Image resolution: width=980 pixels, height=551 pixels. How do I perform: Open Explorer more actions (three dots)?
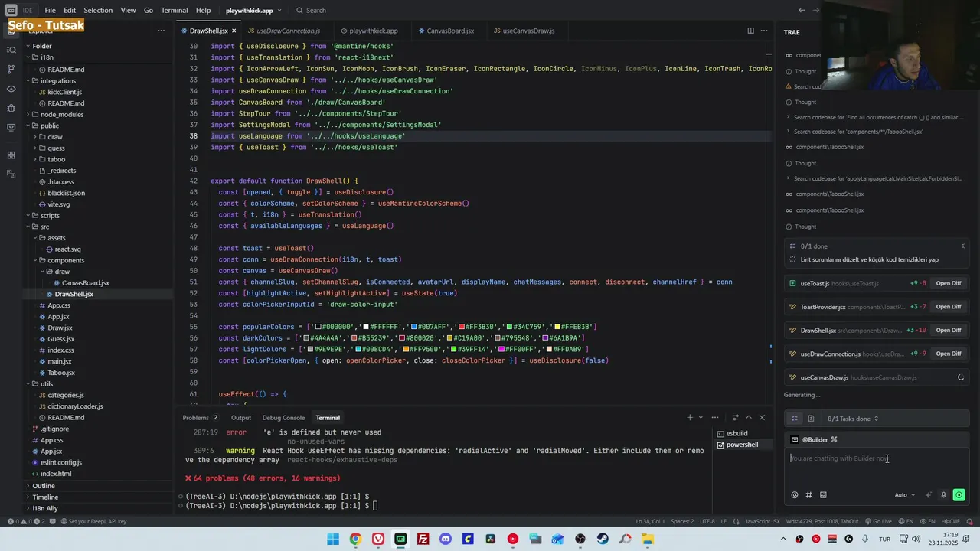(x=161, y=31)
